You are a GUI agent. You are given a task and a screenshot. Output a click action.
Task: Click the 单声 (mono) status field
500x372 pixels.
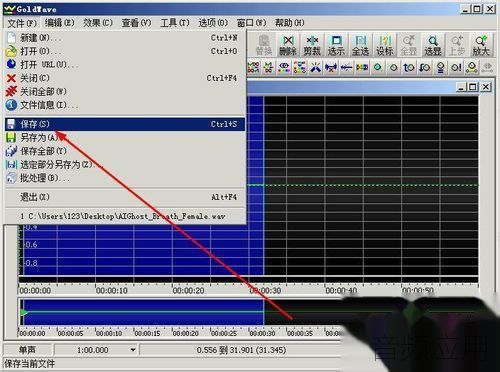(27, 350)
